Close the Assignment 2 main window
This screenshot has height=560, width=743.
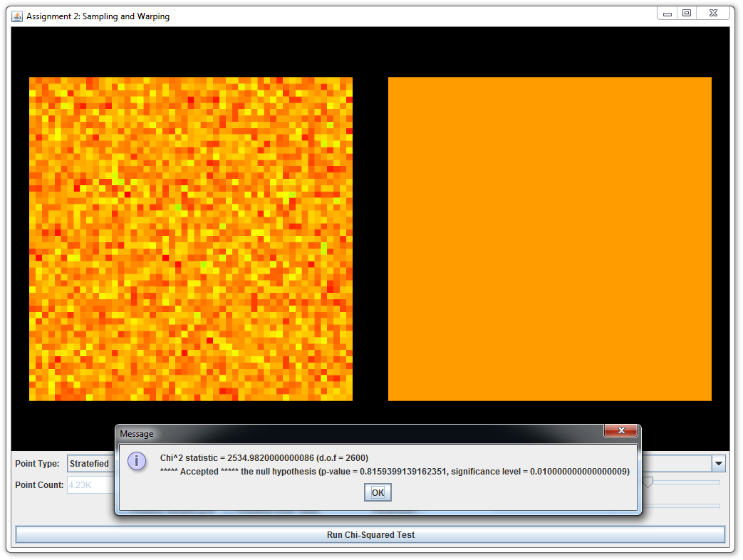[712, 14]
